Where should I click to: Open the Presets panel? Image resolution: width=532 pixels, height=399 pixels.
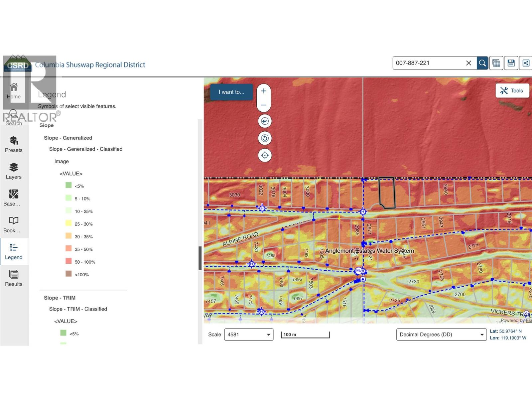click(x=14, y=145)
